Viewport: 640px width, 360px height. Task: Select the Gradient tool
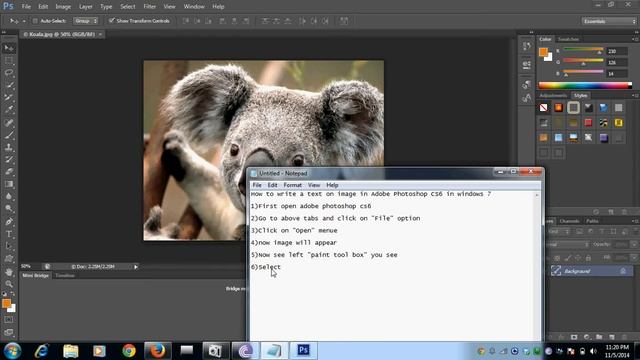9,184
